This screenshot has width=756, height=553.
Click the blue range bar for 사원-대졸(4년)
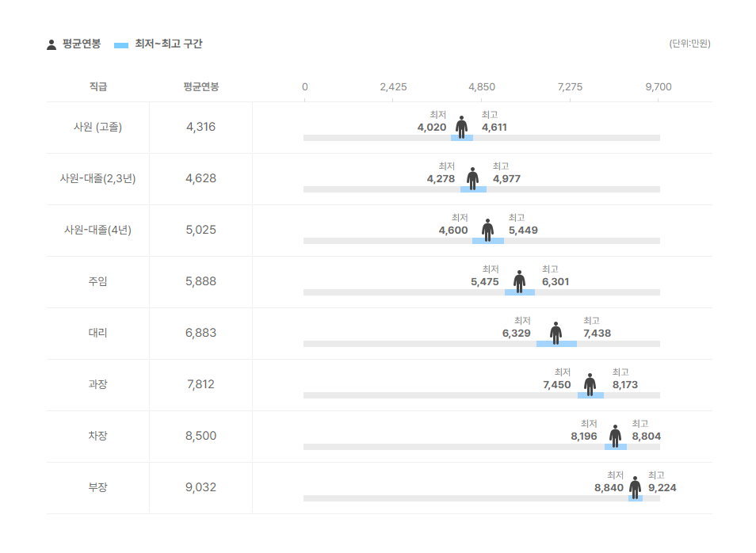[x=487, y=241]
